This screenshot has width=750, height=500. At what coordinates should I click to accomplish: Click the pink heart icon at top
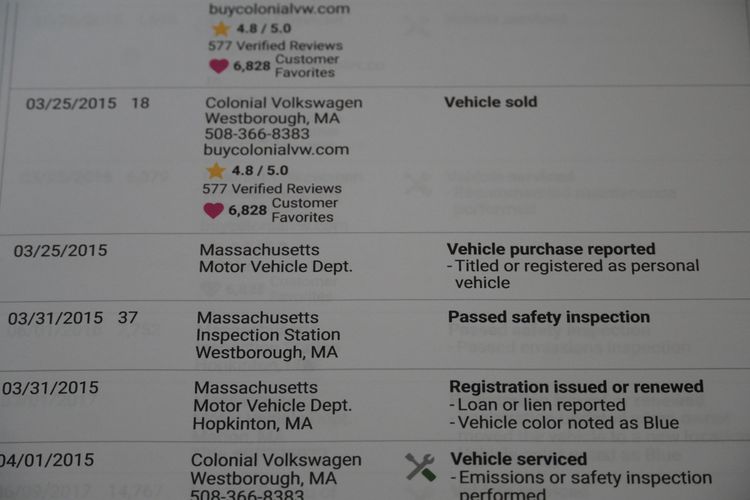click(x=219, y=66)
